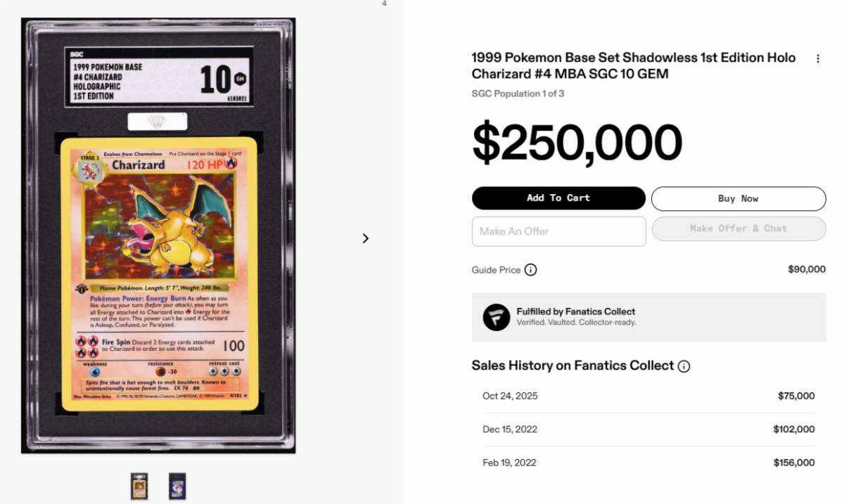Open the Oct 24, 2025 sale entry
Viewport: 844px width, 504px height.
point(648,396)
